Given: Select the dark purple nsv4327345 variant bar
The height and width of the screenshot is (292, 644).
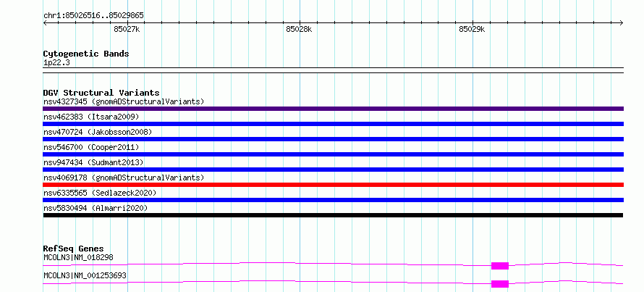Looking at the screenshot, I should click(333, 109).
